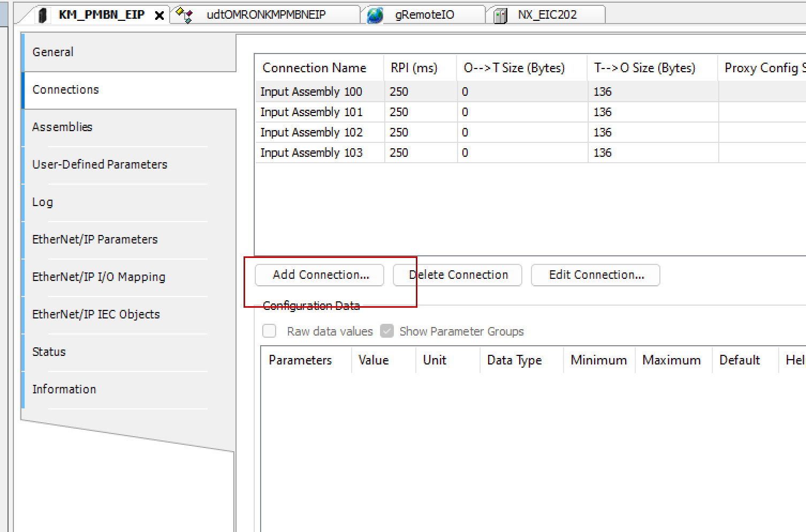Click the RPI (ms) column header
This screenshot has height=532, width=806.
coord(414,68)
